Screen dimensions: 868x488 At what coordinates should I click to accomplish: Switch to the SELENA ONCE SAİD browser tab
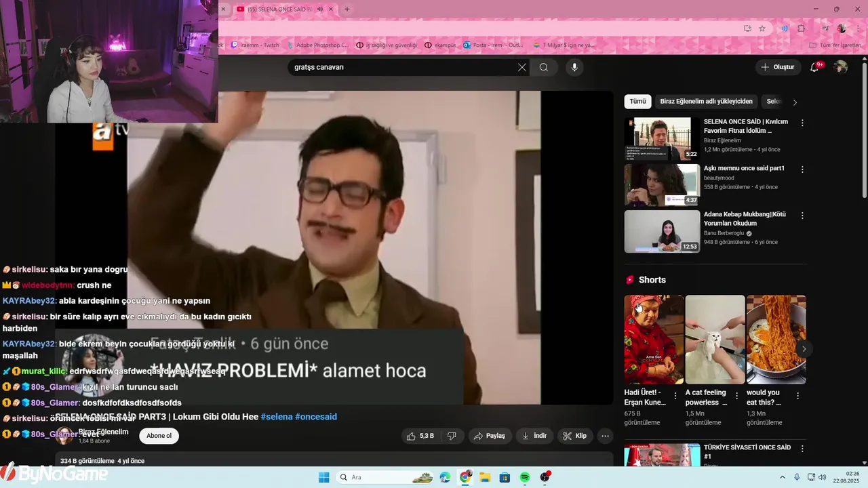pyautogui.click(x=278, y=9)
